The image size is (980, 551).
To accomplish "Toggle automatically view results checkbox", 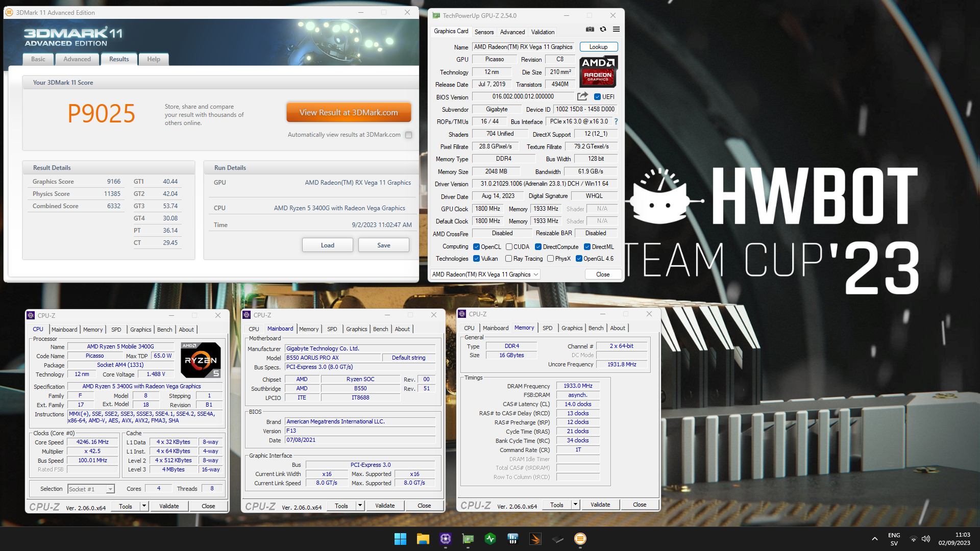I will click(408, 135).
